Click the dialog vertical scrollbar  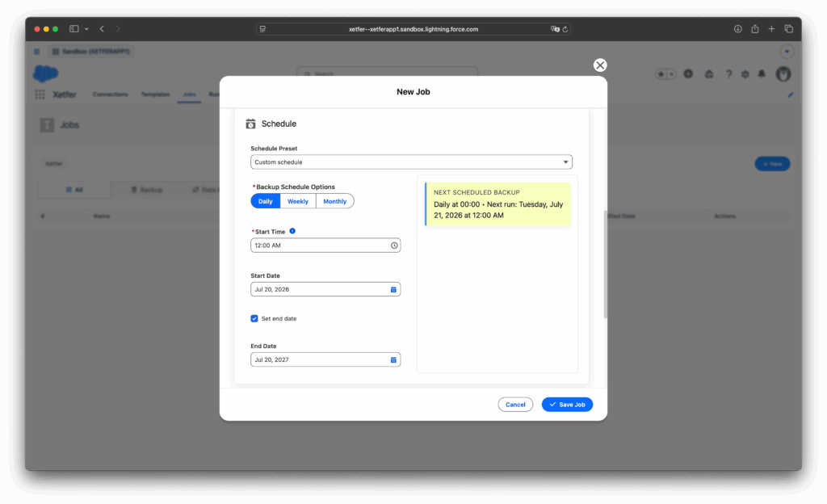coord(605,263)
